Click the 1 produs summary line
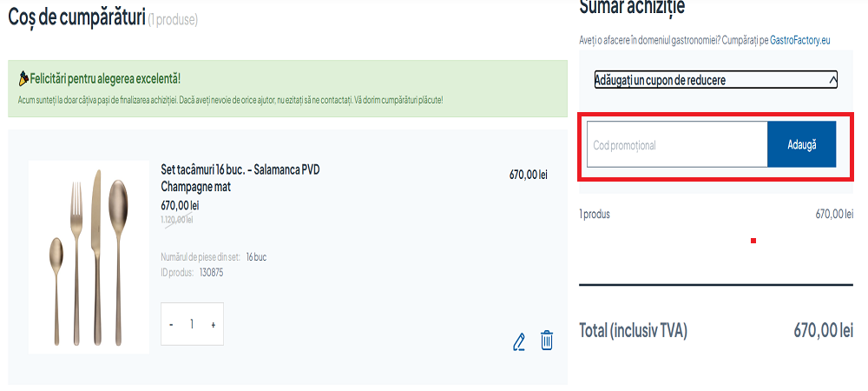 click(x=595, y=215)
